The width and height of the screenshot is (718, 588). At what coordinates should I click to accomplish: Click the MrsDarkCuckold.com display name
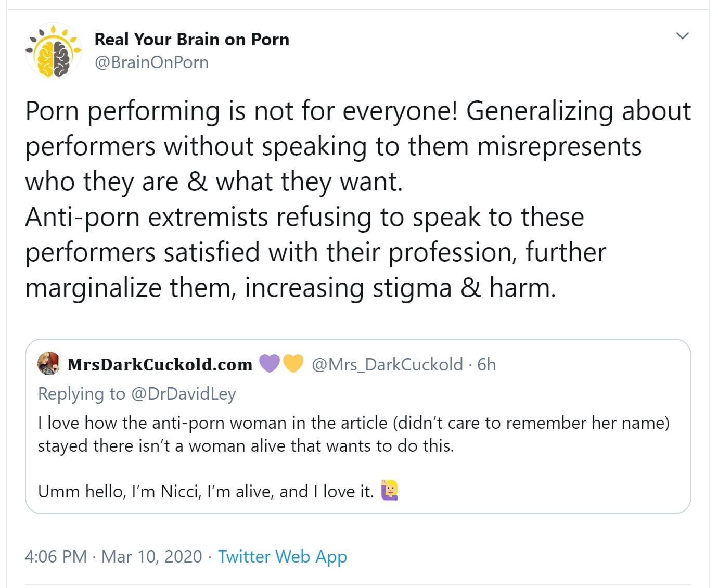[x=160, y=364]
